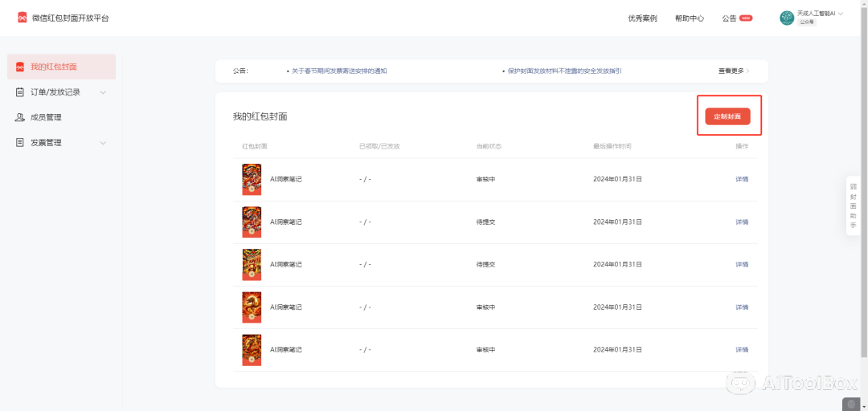Open 帮助中心 in the top navigation
This screenshot has height=411, width=868.
690,18
